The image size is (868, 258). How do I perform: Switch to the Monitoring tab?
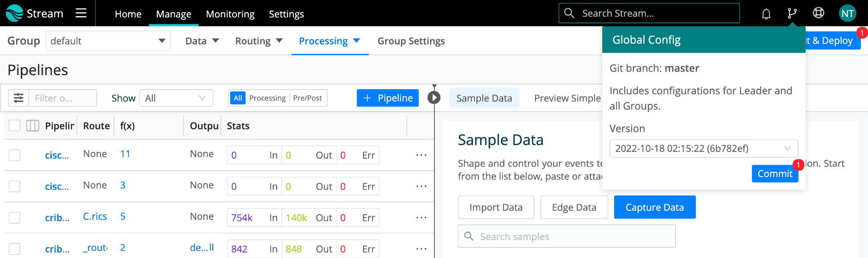tap(230, 14)
